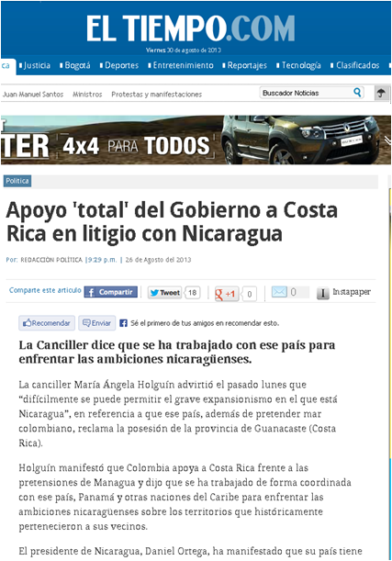Click the Política section tag
The image size is (392, 561).
pos(17,181)
